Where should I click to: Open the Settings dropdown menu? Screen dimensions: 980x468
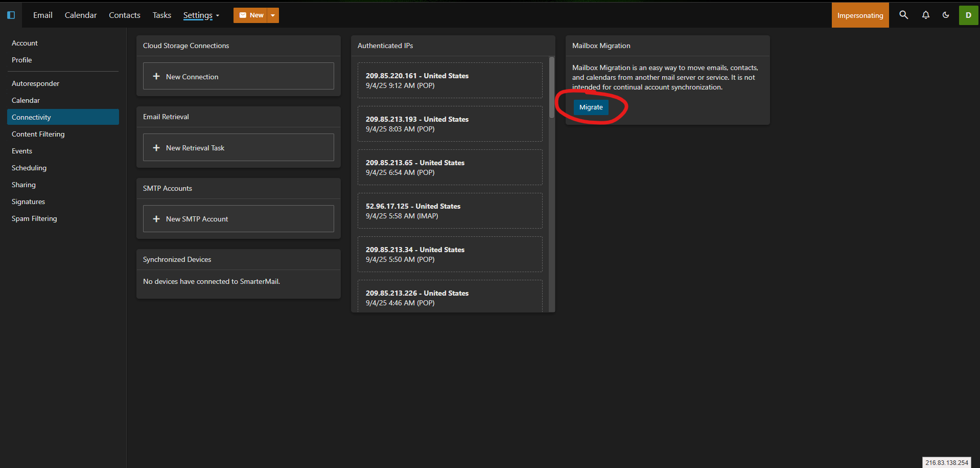201,15
